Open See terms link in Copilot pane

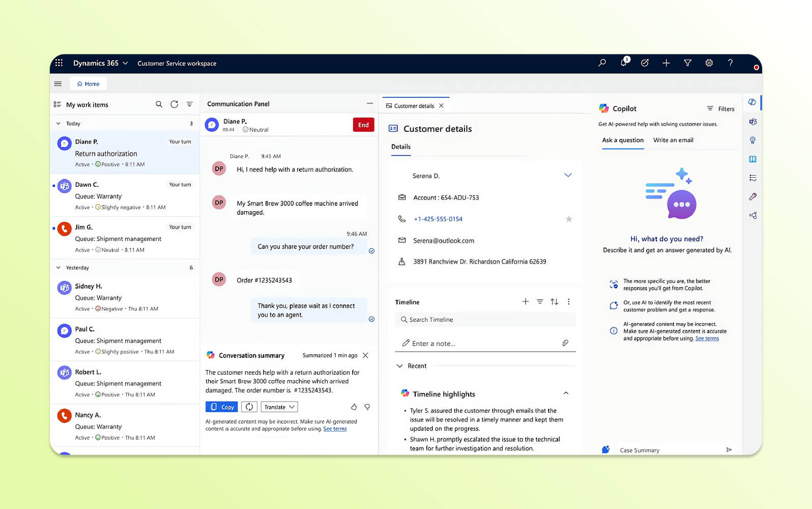coord(707,338)
